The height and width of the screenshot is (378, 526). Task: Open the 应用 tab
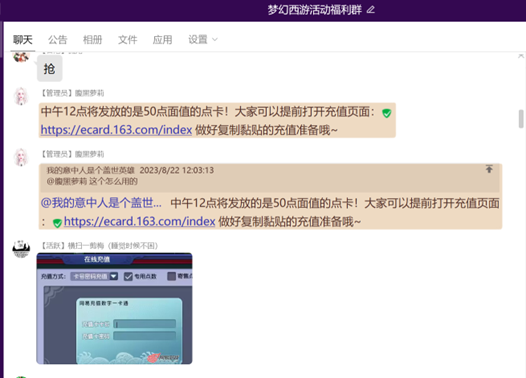pos(162,40)
